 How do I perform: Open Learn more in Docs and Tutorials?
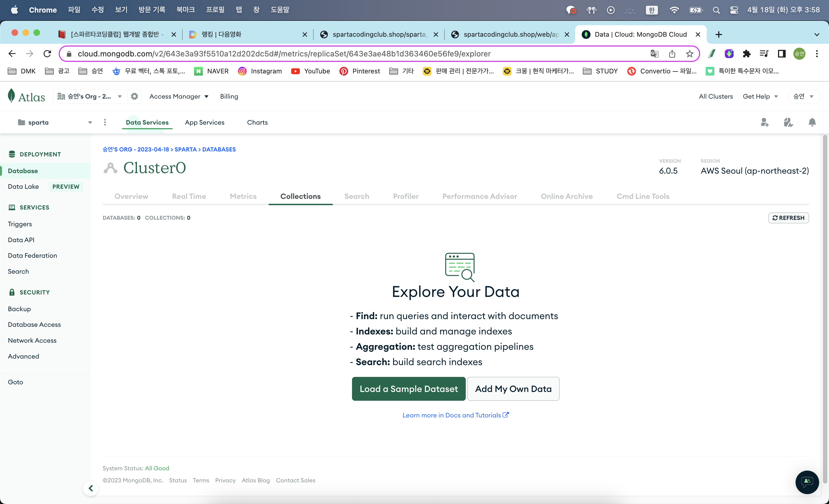[x=456, y=416]
